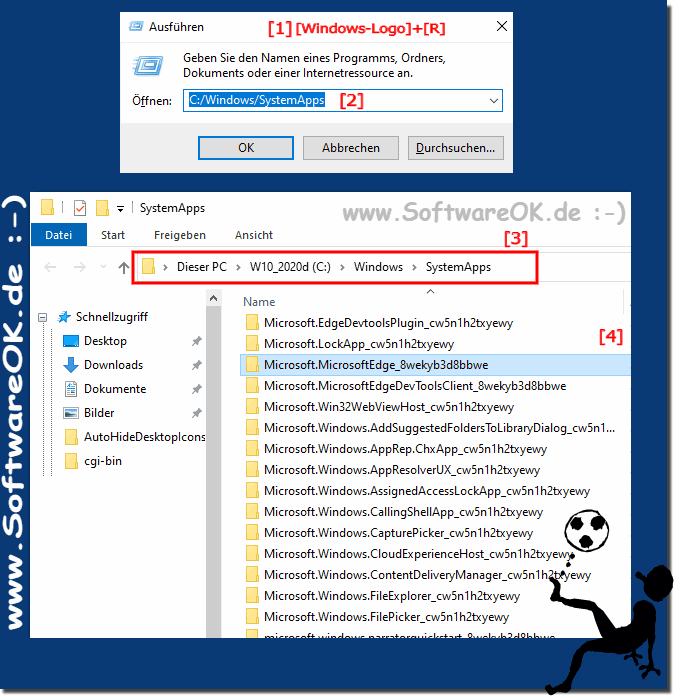
Task: Click the Öffnen path input field
Action: pos(342,100)
